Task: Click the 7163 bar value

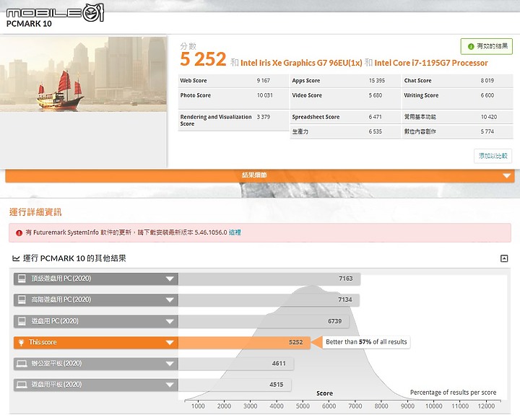Action: click(345, 279)
